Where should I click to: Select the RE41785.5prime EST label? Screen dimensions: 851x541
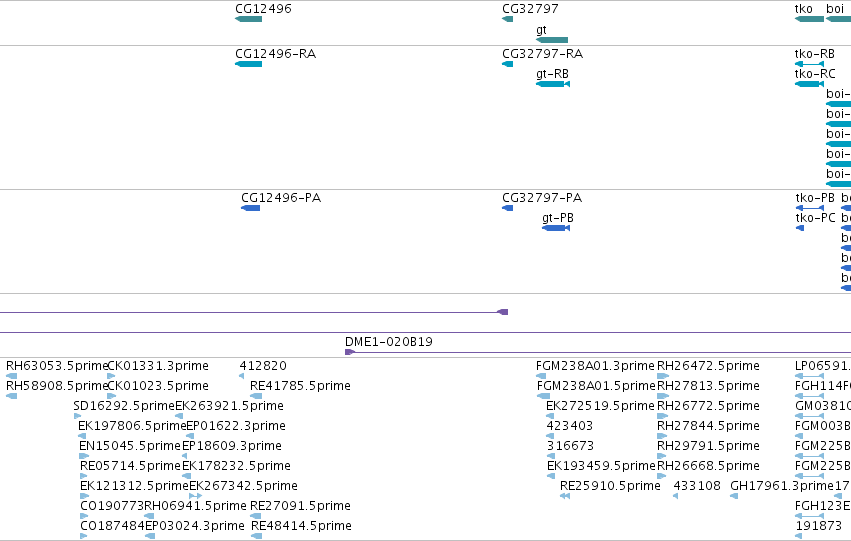tap(300, 386)
